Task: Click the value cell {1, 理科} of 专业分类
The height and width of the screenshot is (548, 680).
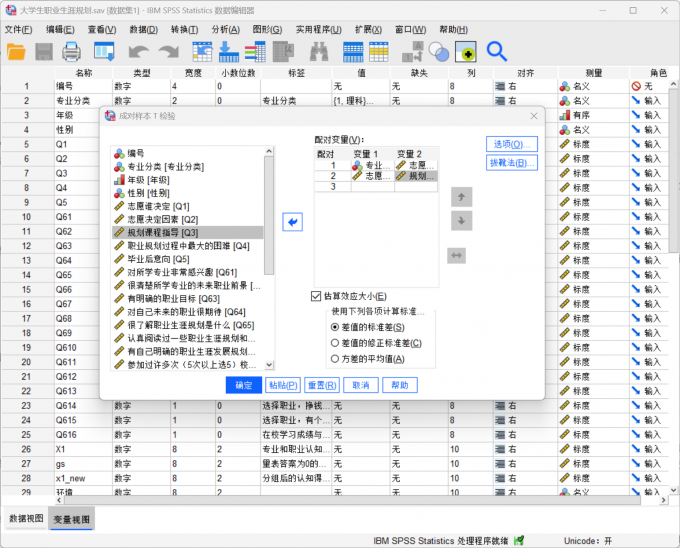Action: 361,101
